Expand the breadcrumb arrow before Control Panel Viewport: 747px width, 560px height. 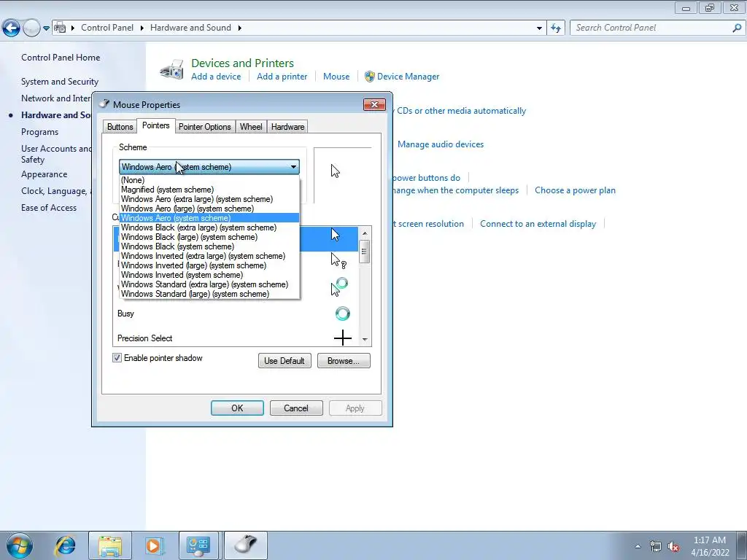click(x=73, y=28)
